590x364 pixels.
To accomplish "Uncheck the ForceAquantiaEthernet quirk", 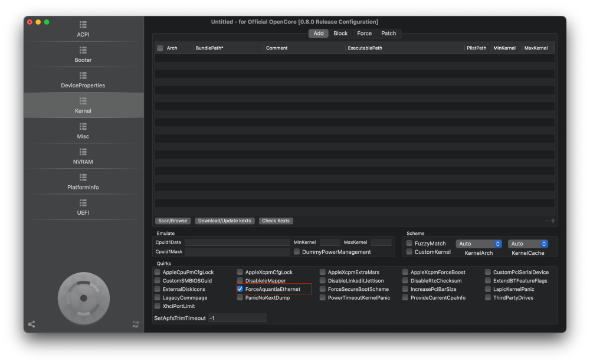I will [240, 289].
